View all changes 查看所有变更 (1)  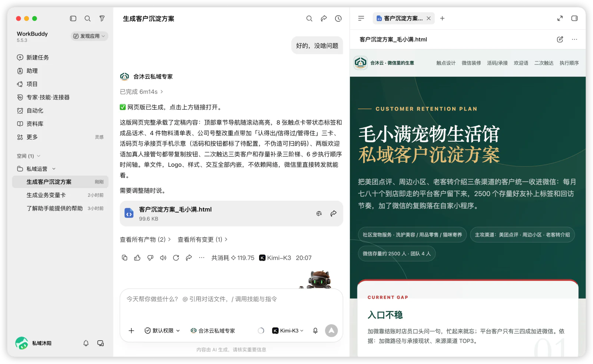tap(203, 239)
